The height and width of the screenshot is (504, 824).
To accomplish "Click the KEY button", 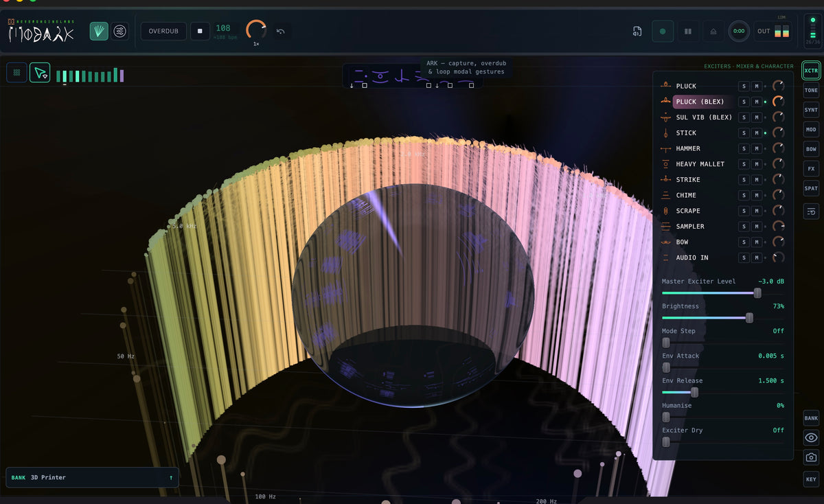I will [x=811, y=479].
